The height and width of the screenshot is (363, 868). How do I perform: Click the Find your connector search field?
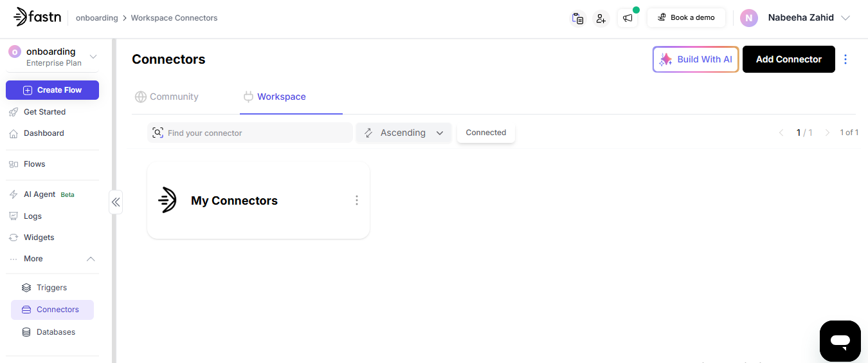point(257,133)
